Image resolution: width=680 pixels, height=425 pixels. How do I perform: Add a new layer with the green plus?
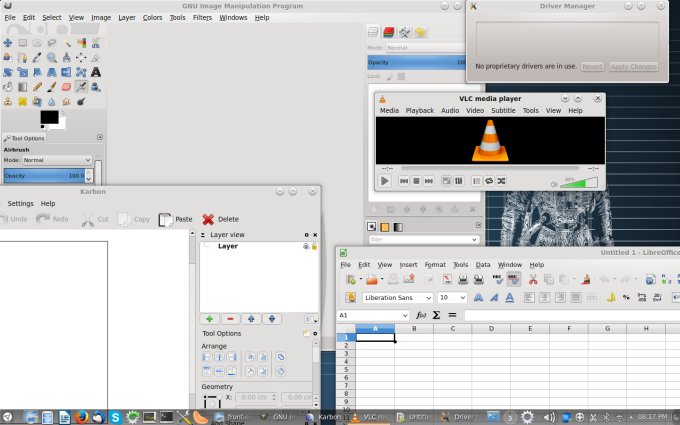click(210, 318)
